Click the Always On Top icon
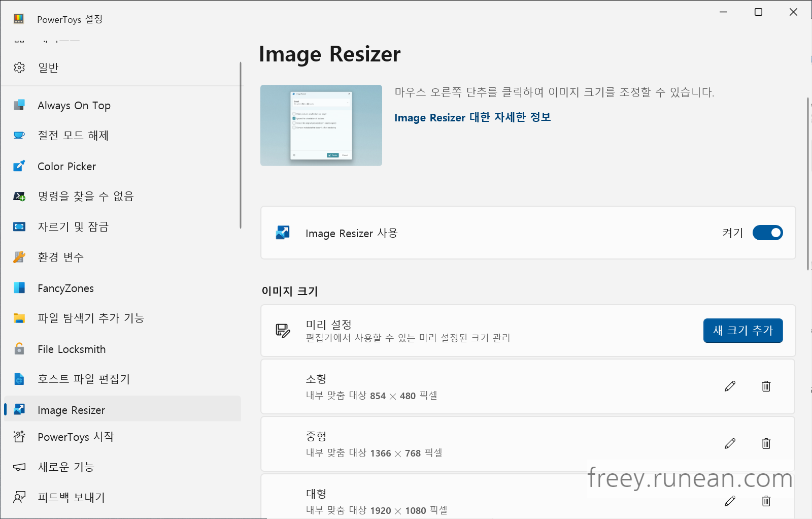Image resolution: width=812 pixels, height=519 pixels. (x=19, y=105)
